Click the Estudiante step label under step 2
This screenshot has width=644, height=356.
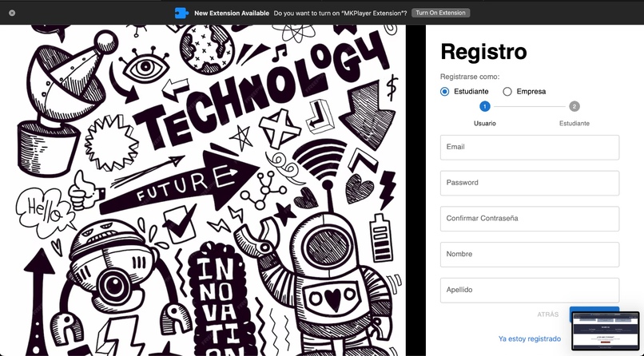coord(574,124)
